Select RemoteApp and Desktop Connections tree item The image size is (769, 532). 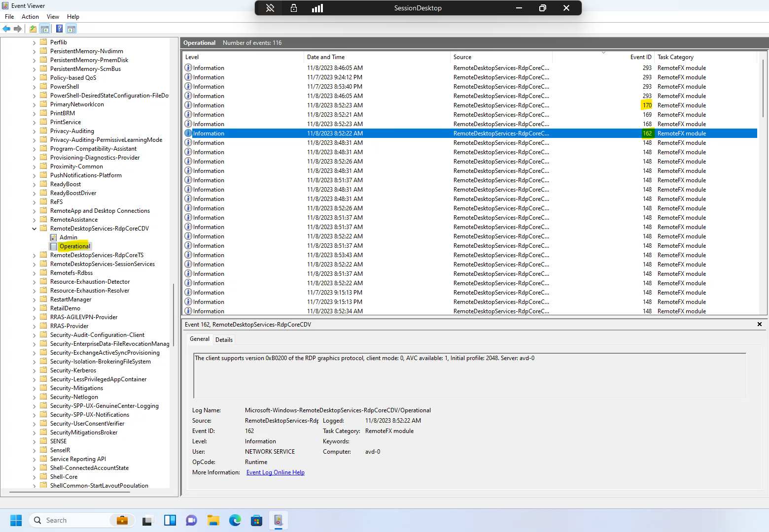[x=100, y=211]
